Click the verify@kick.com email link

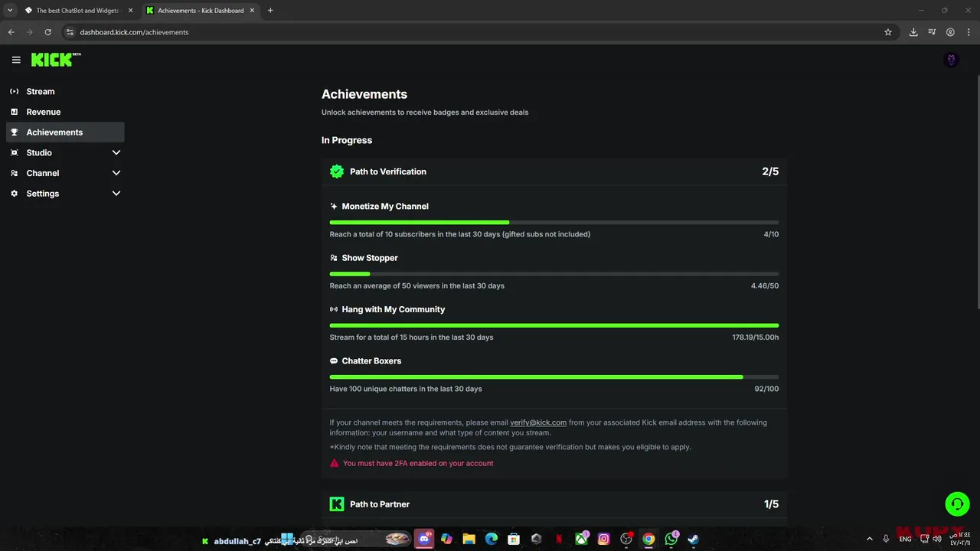[x=538, y=422]
